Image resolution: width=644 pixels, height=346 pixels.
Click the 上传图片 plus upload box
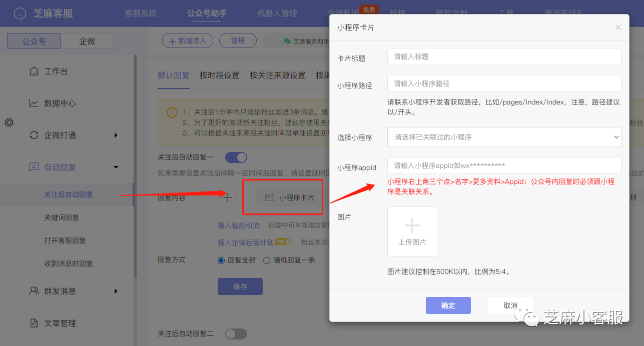point(412,231)
